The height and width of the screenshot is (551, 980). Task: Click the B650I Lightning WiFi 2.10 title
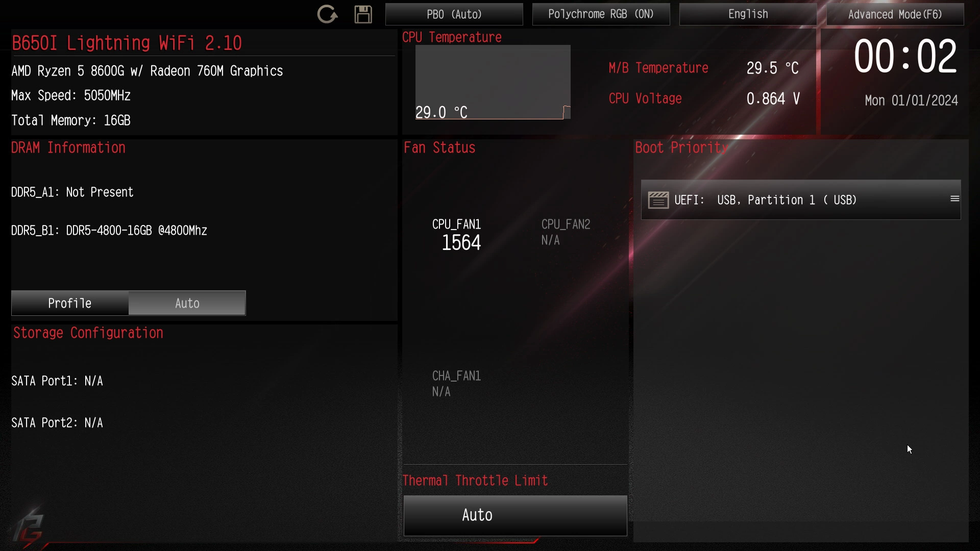127,43
